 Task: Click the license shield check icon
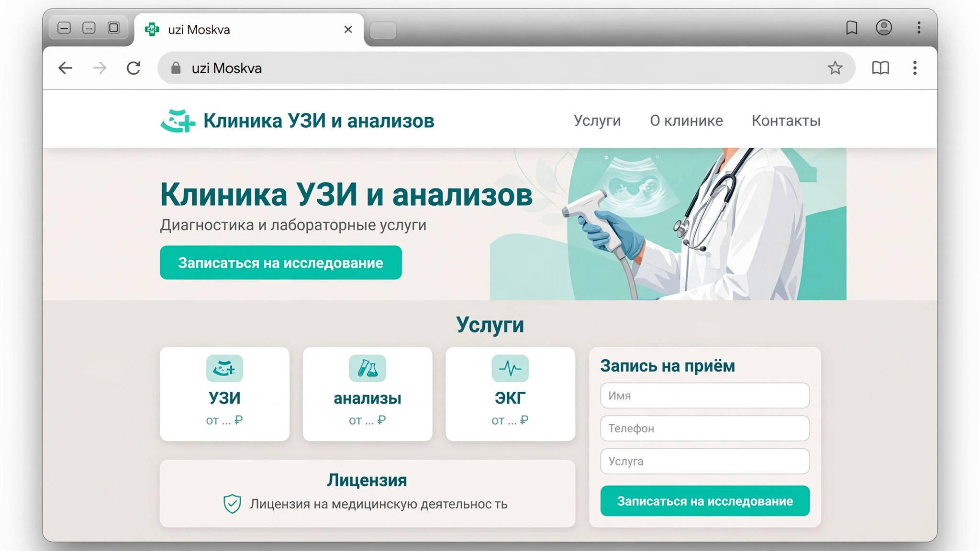pos(232,504)
